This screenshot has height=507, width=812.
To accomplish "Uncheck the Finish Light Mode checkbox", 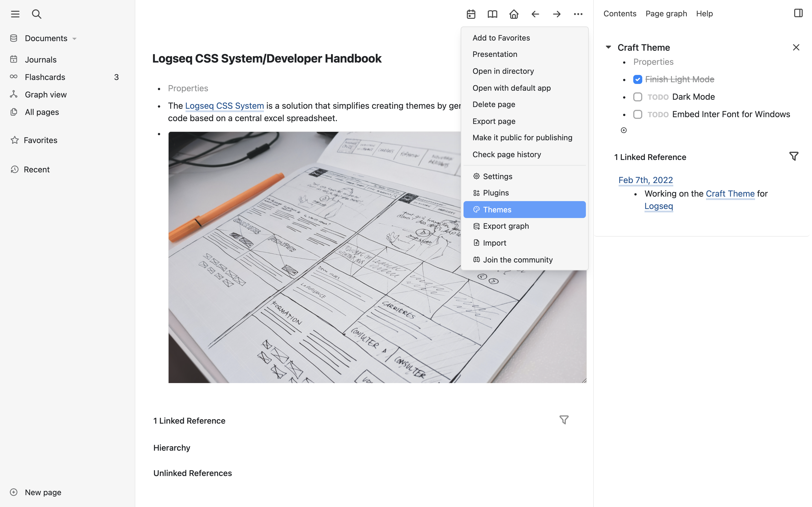I will [637, 79].
